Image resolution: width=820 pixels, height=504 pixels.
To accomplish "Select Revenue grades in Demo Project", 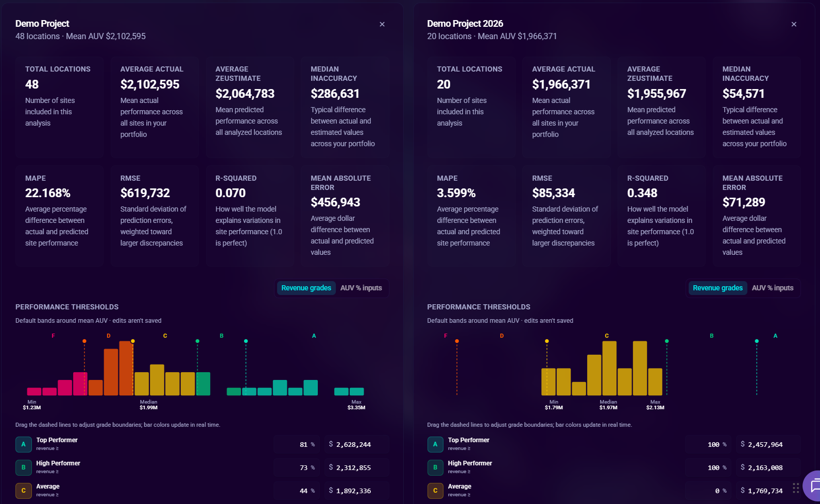I will 306,288.
